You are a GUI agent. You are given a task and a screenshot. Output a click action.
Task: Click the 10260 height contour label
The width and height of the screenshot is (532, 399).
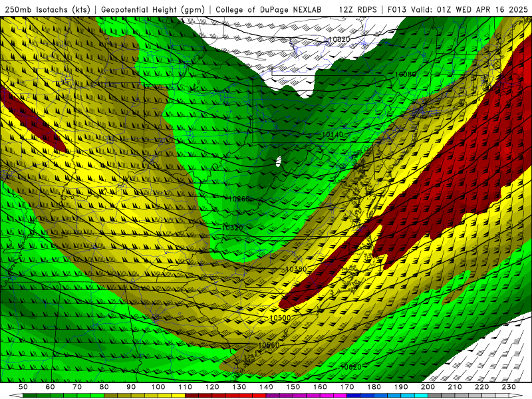pos(239,199)
